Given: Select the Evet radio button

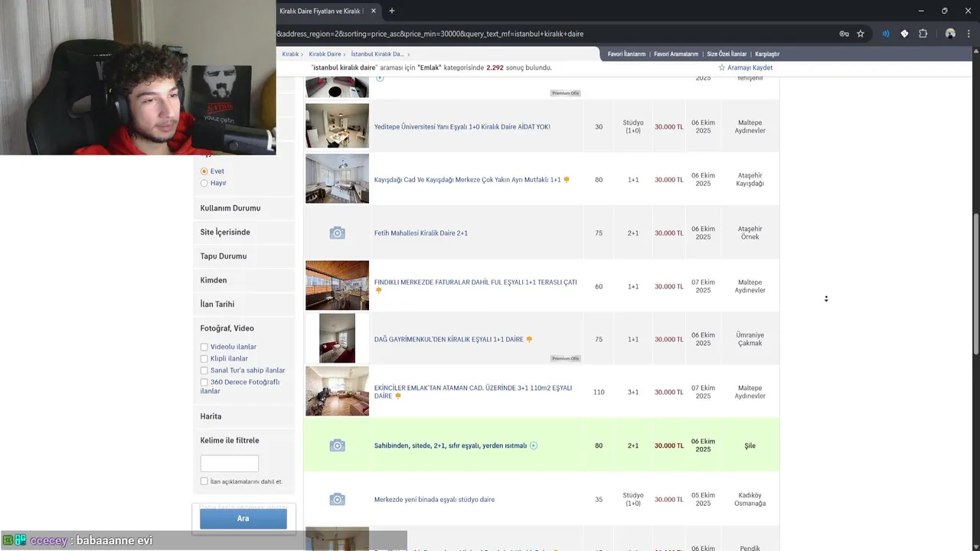Looking at the screenshot, I should (x=204, y=171).
